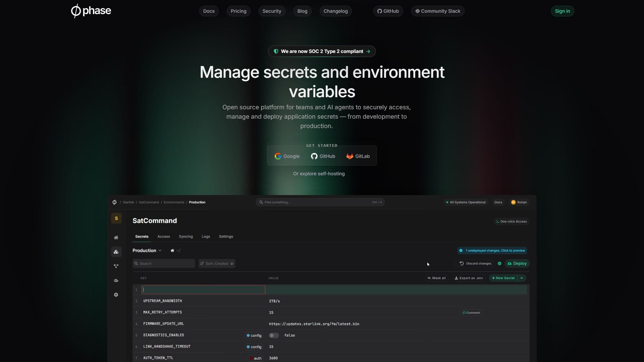The width and height of the screenshot is (644, 362).
Task: Open the Pricing page
Action: 238,11
